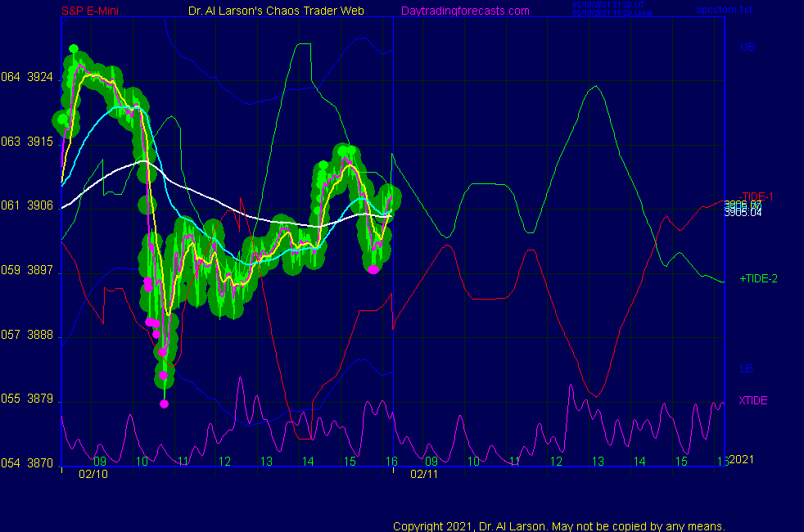Click the 02/11 date label on time axis

[x=424, y=474]
